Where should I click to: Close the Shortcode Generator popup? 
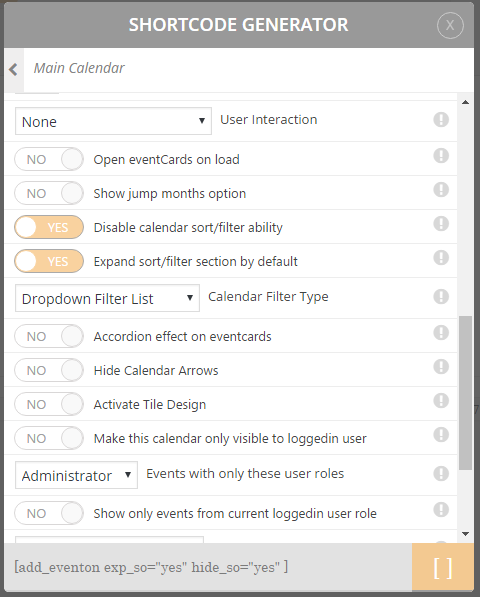450,25
